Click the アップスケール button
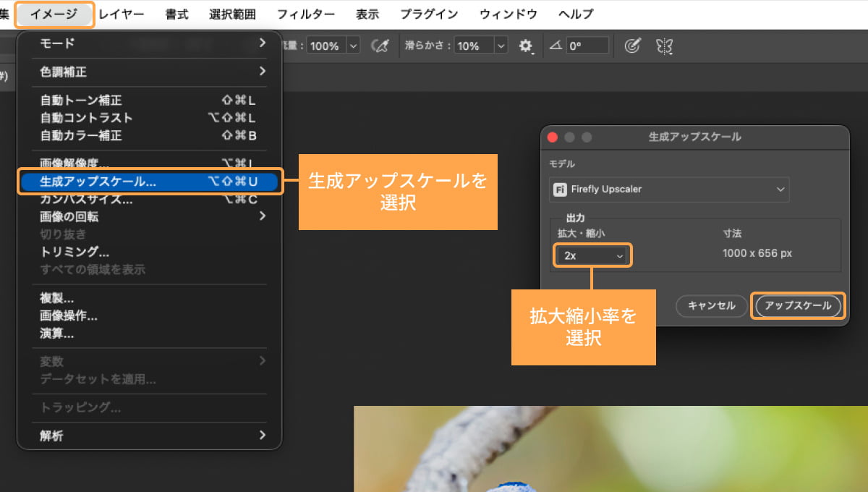This screenshot has height=492, width=868. (798, 305)
